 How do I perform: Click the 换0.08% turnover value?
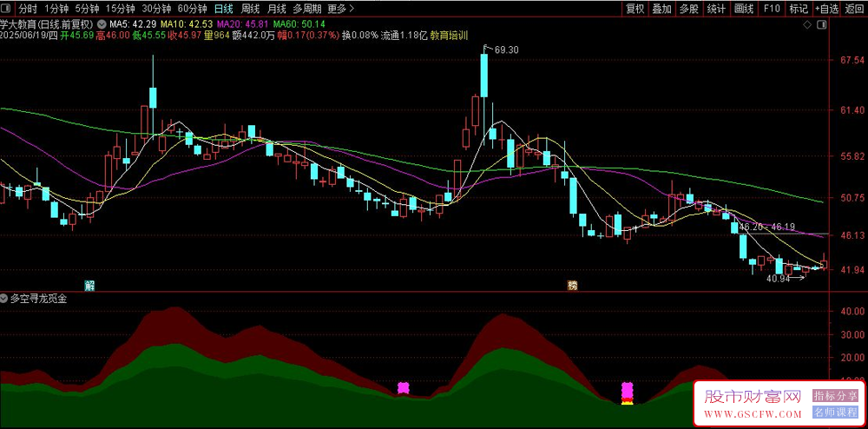tap(360, 35)
